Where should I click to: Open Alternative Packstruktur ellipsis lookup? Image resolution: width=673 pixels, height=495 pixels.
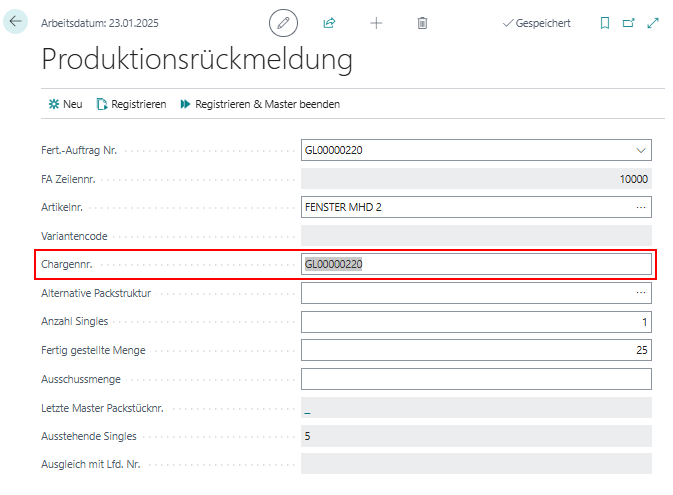(640, 293)
